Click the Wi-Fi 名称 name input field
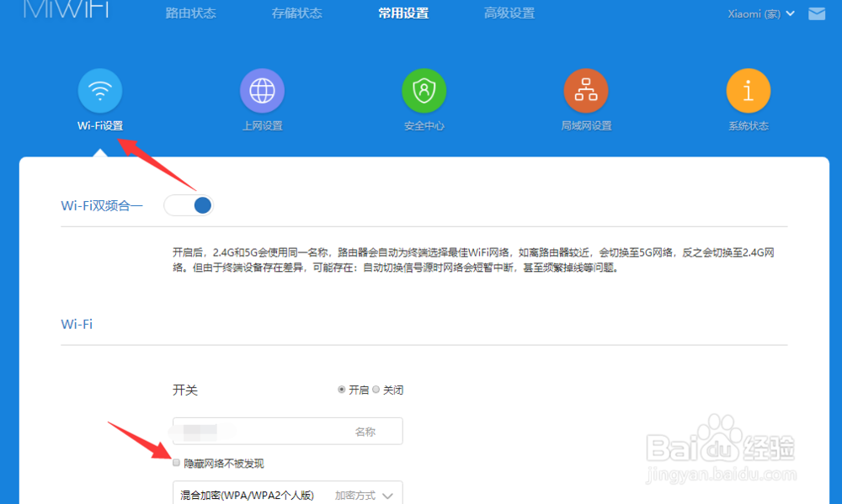This screenshot has height=504, width=842. tap(287, 430)
